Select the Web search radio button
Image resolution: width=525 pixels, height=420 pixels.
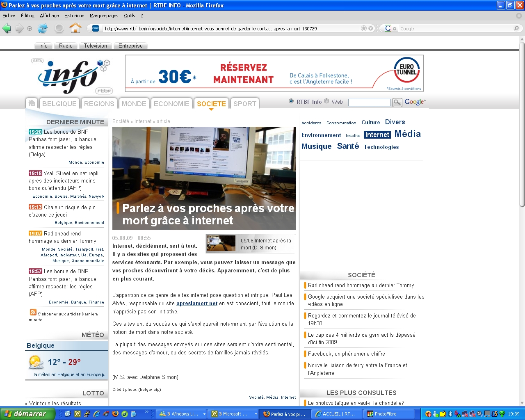click(326, 101)
